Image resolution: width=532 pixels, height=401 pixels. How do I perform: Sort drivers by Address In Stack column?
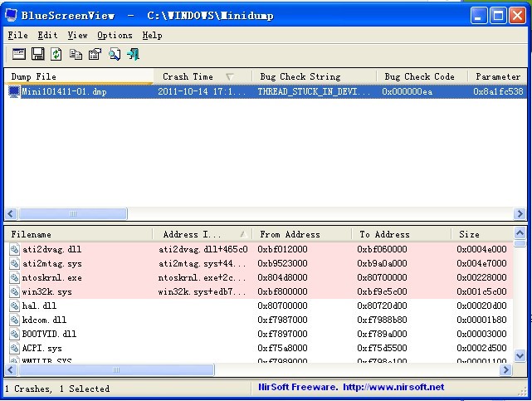pos(191,234)
